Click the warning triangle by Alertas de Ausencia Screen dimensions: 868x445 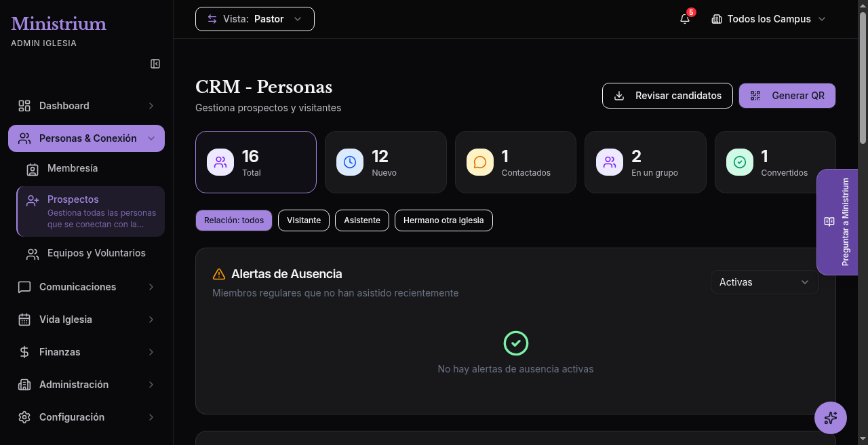click(x=219, y=274)
